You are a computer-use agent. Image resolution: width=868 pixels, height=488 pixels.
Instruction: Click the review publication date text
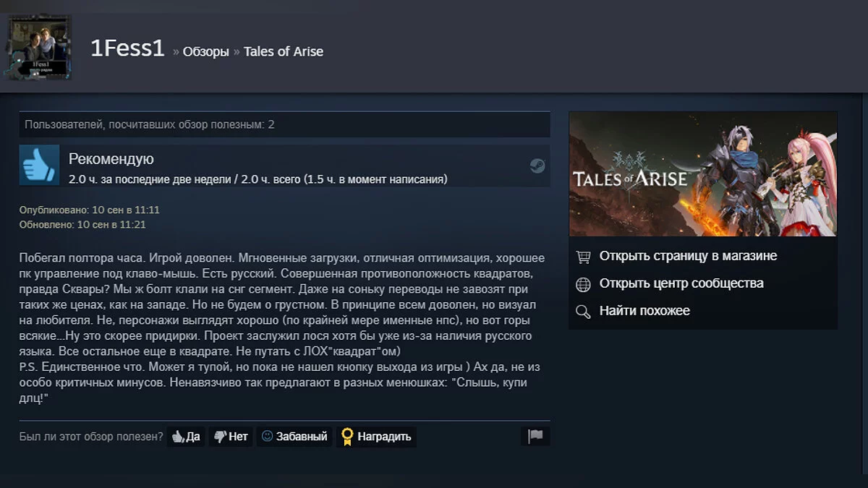pyautogui.click(x=90, y=210)
